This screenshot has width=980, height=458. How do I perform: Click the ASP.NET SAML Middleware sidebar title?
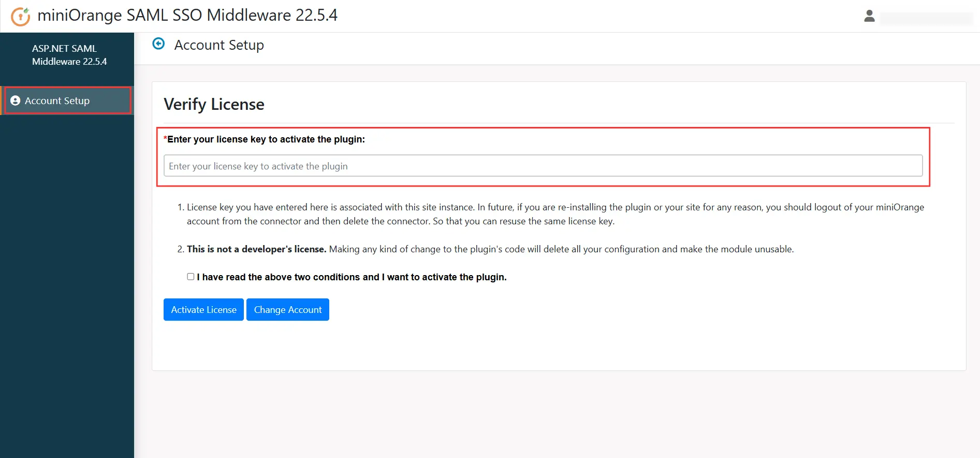[69, 55]
